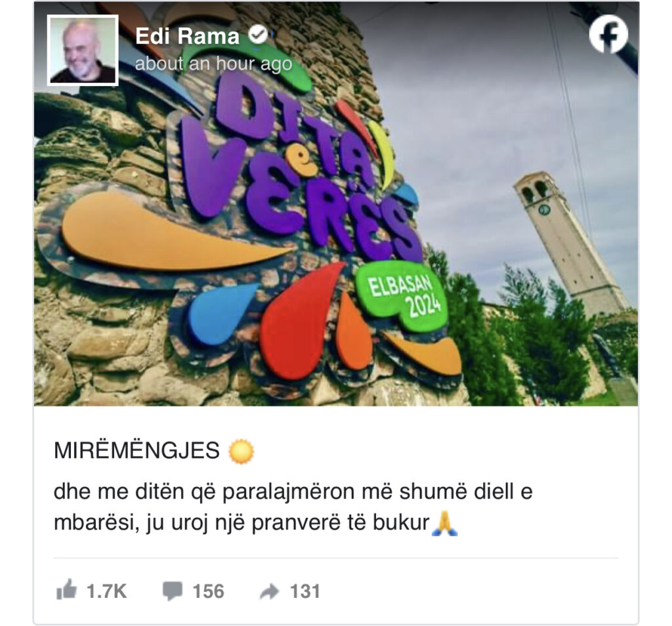Image resolution: width=672 pixels, height=626 pixels.
Task: Click the red petal shape on sign
Action: pyautogui.click(x=300, y=322)
